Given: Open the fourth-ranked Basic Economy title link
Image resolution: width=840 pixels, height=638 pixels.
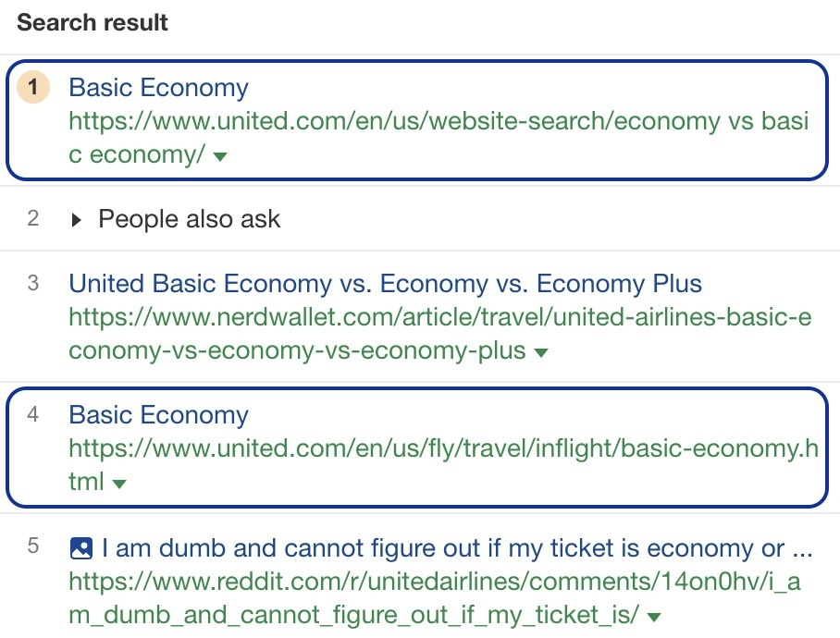Looking at the screenshot, I should pyautogui.click(x=158, y=415).
